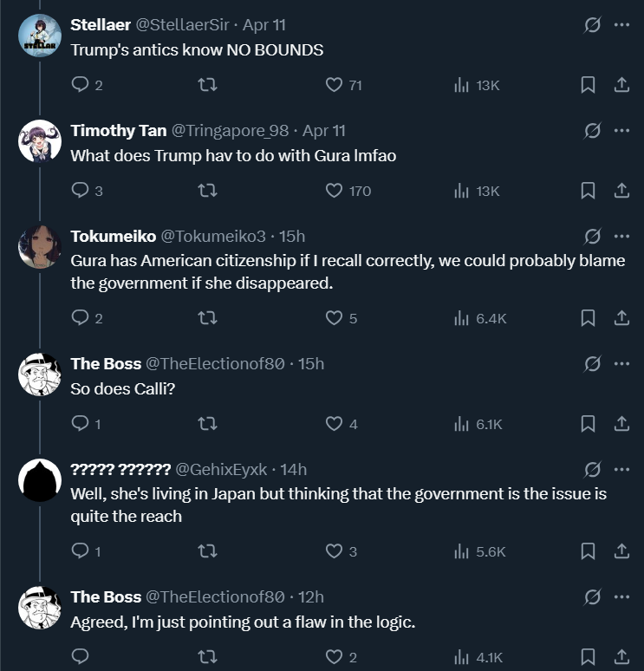Expand more menu on Tokumeiko's tweet
This screenshot has width=644, height=671.
(621, 236)
